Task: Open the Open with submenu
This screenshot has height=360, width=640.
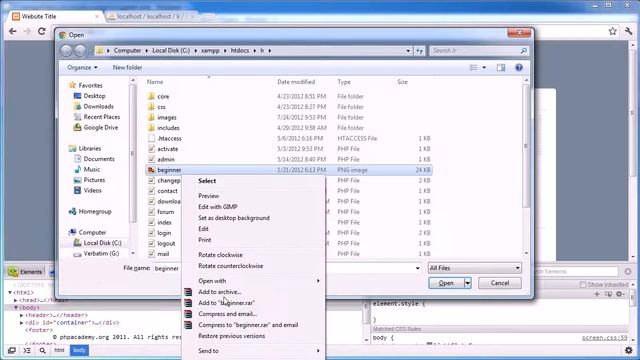Action: click(253, 281)
